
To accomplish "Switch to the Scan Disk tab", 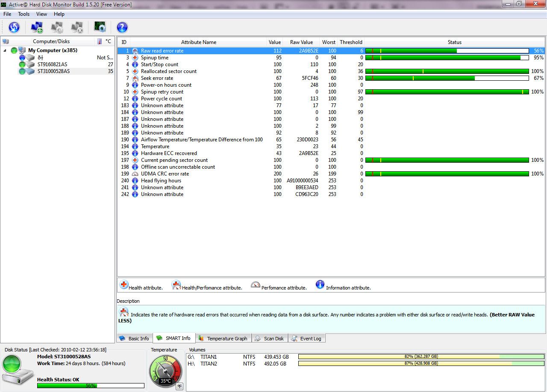I will pos(270,338).
